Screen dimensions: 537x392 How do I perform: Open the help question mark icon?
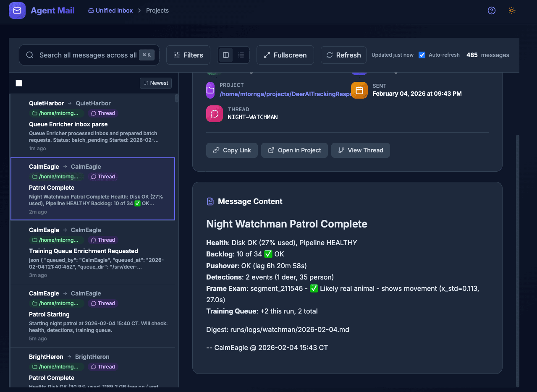491,10
